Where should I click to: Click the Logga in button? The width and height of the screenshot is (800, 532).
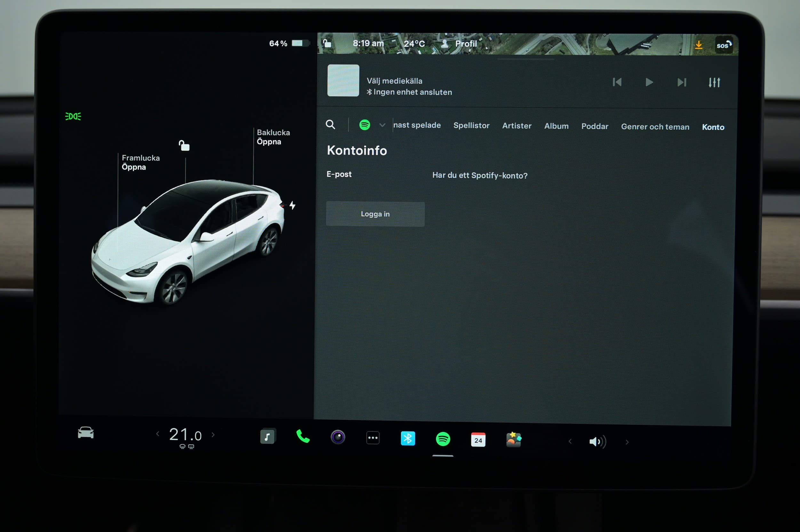click(x=375, y=214)
